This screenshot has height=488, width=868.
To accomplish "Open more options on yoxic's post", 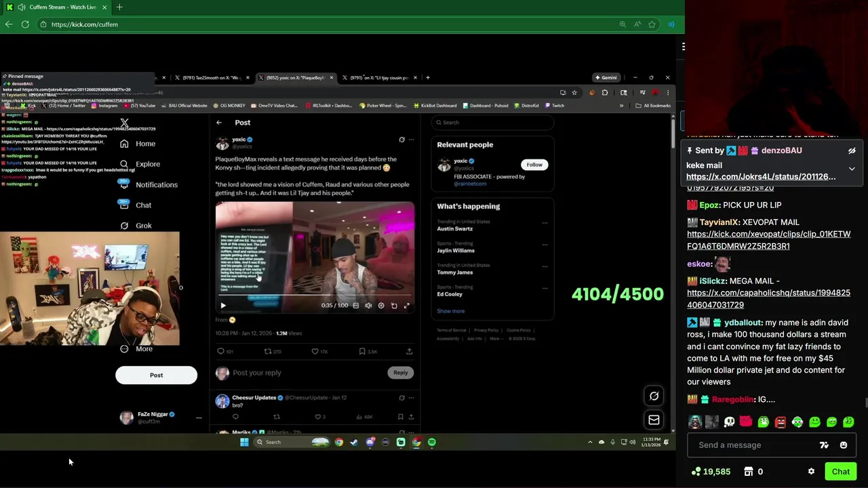I will [411, 140].
